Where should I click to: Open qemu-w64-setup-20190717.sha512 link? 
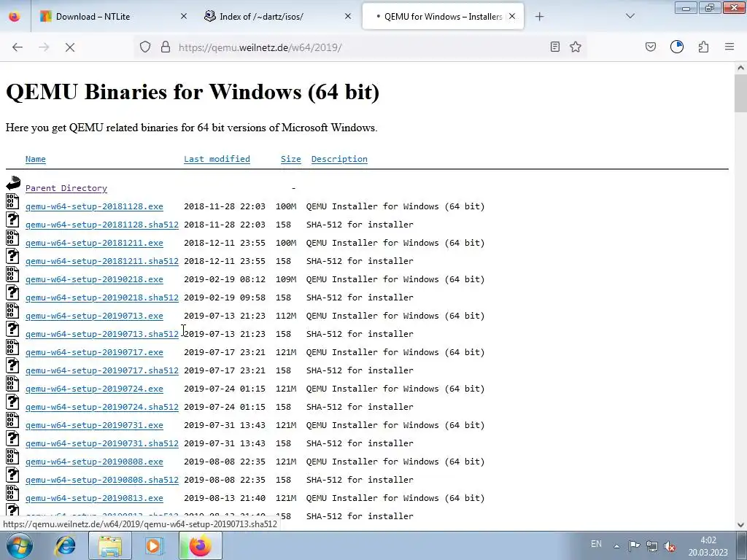pos(102,370)
